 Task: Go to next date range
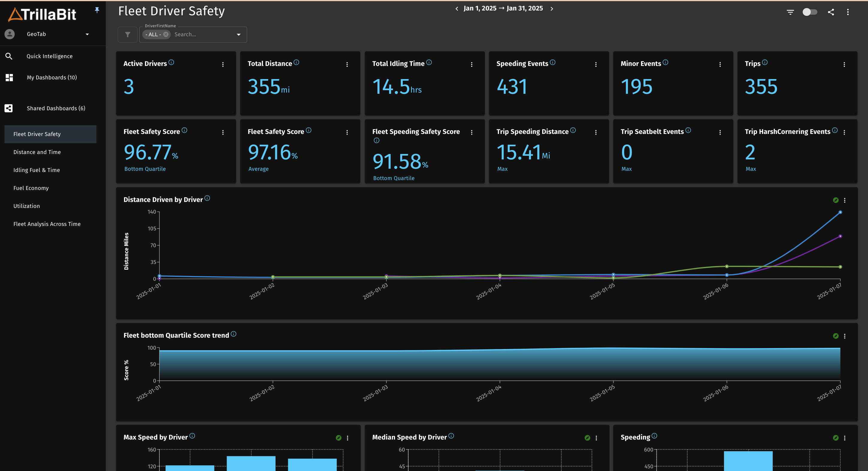click(x=552, y=9)
